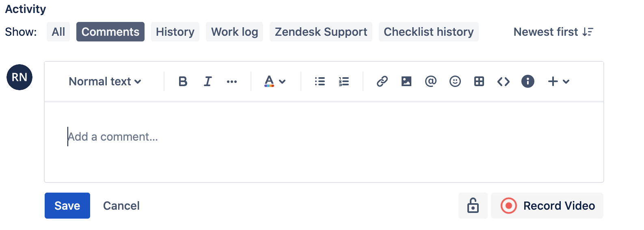The width and height of the screenshot is (644, 230).
Task: Switch to the History tab
Action: click(x=175, y=32)
